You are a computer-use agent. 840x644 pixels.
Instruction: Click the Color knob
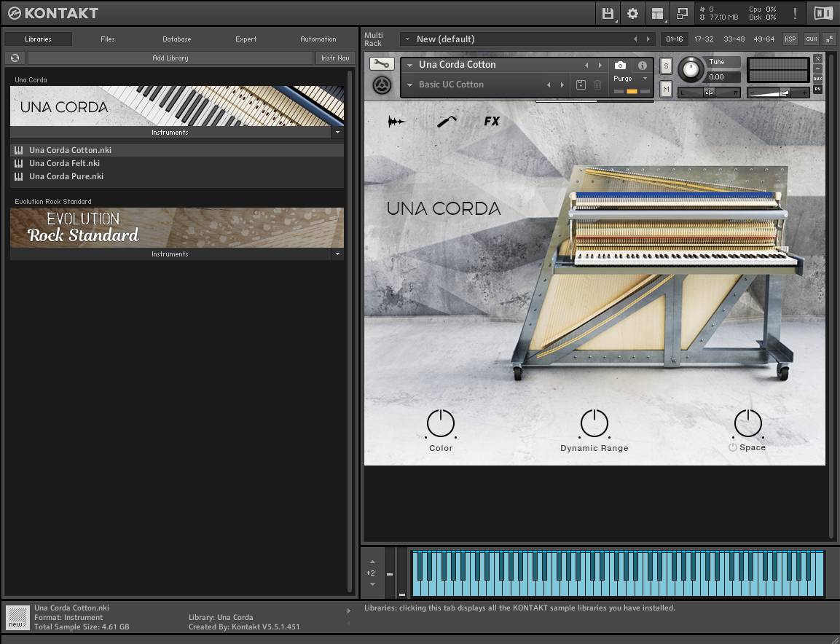(x=440, y=423)
